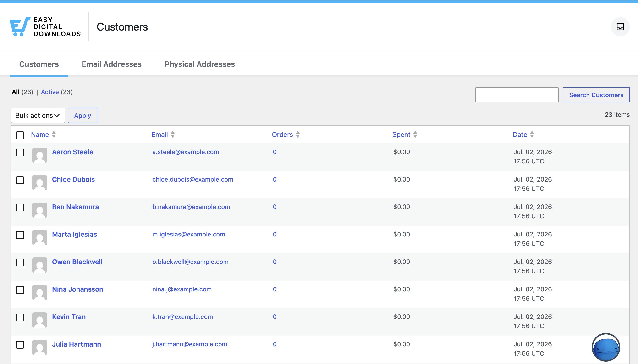Click the sort arrows beside Date column
The image size is (638, 364).
(x=532, y=134)
